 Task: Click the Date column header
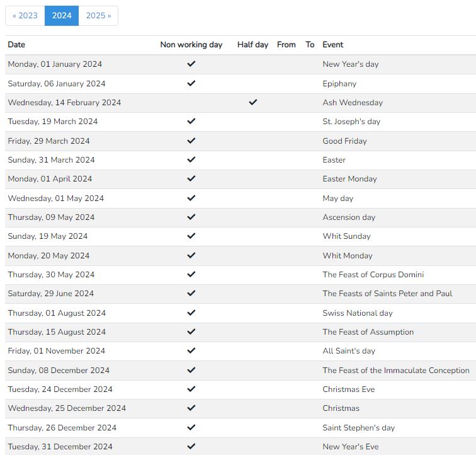click(x=16, y=45)
